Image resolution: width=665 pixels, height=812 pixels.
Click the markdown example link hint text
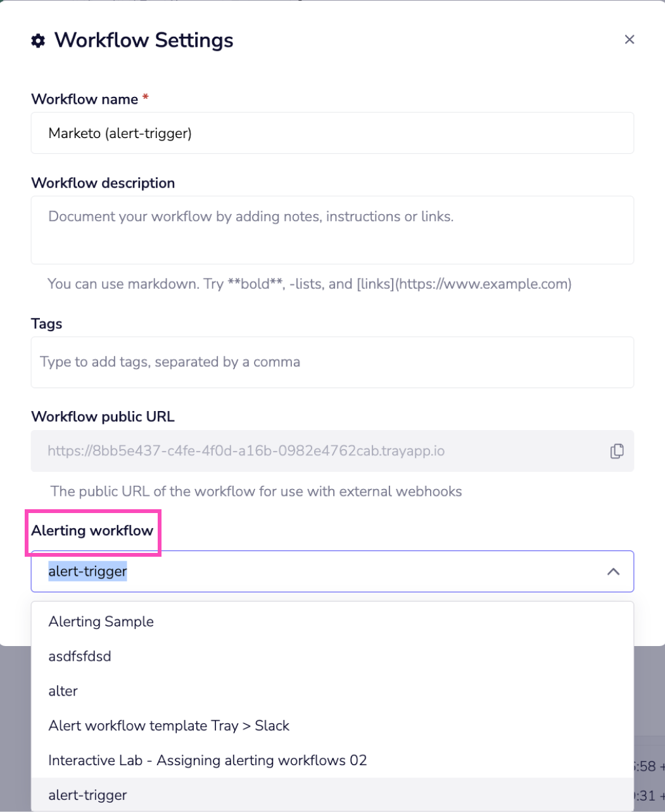click(x=309, y=284)
